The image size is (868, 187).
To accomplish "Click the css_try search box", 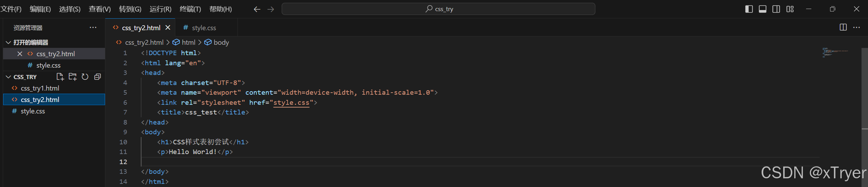I will click(x=438, y=9).
